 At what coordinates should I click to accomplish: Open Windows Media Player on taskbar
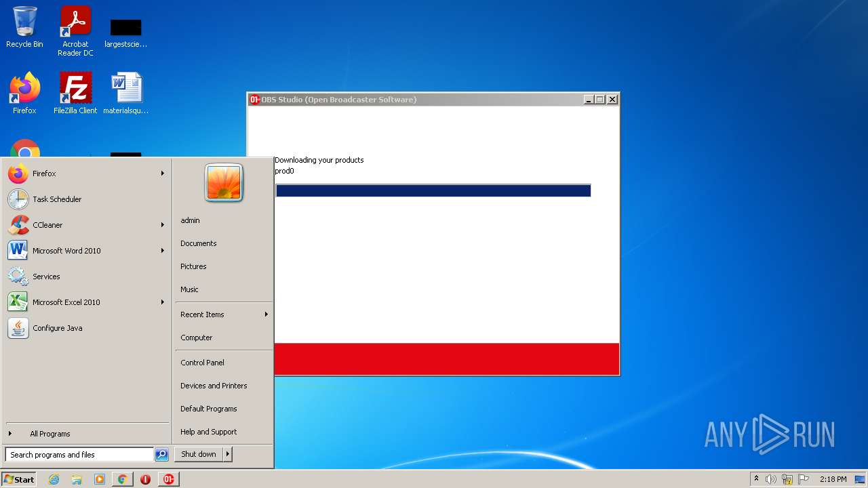[x=100, y=479]
